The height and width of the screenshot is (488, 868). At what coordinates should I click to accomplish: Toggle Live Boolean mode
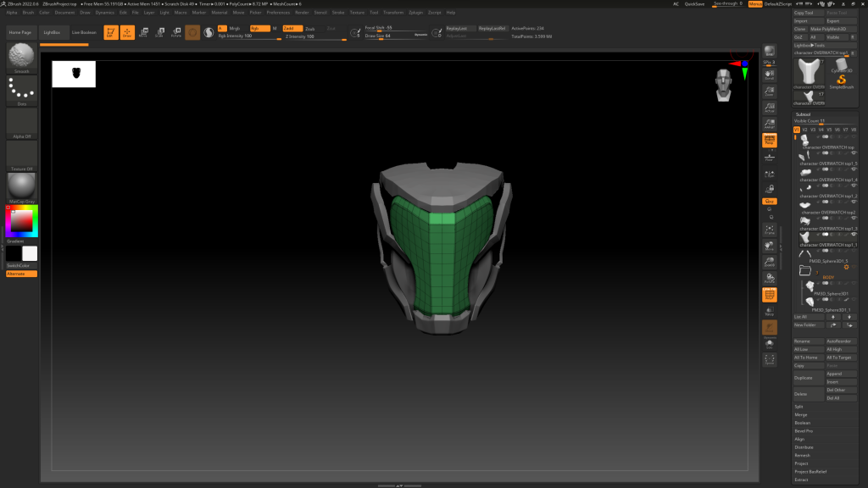[x=84, y=33]
